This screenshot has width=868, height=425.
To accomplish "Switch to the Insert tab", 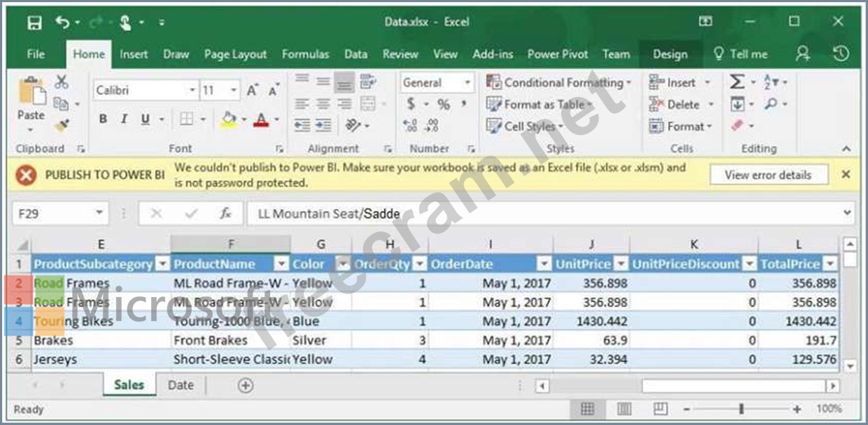I will 134,54.
